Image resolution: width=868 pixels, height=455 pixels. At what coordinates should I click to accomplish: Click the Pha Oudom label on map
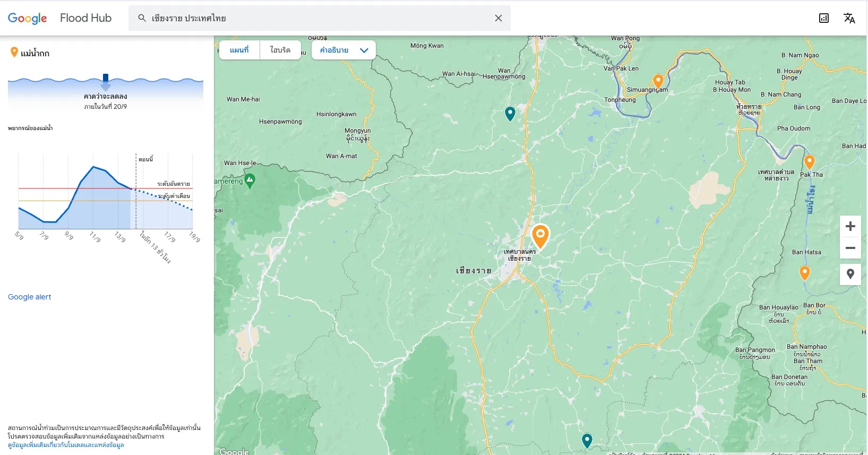click(x=794, y=128)
